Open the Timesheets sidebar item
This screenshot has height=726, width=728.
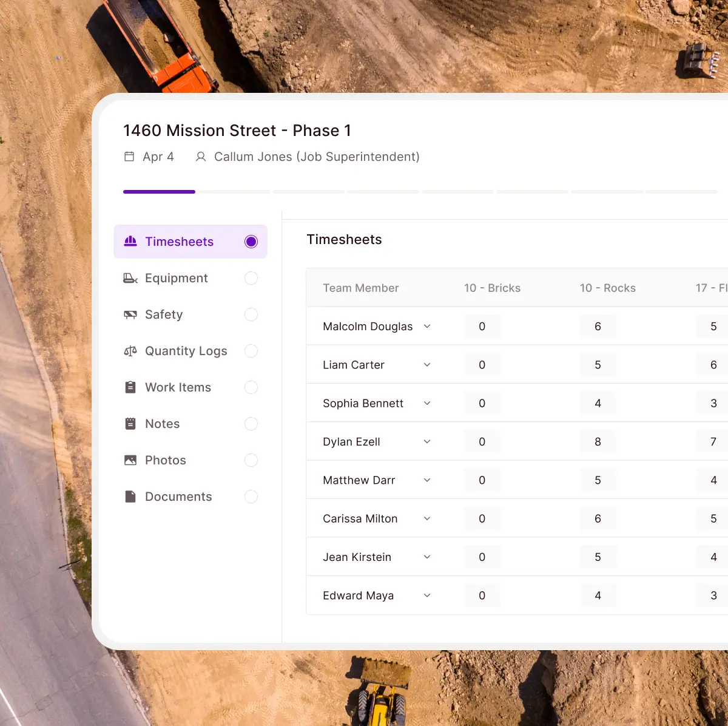pos(190,242)
